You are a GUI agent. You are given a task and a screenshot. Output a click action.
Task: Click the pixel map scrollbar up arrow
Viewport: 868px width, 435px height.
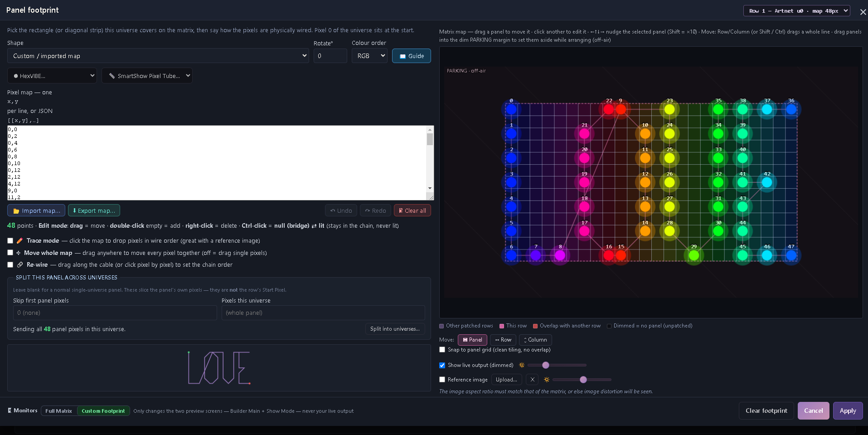[x=430, y=130]
